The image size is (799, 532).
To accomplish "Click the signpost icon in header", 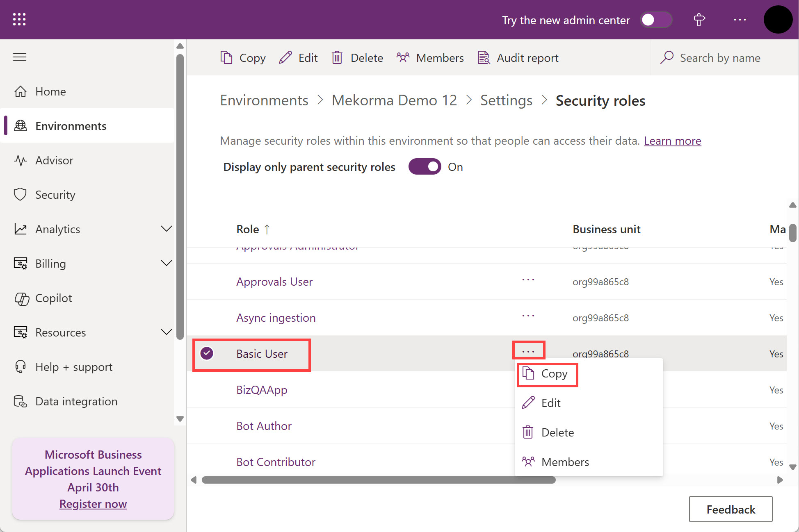I will pyautogui.click(x=699, y=20).
